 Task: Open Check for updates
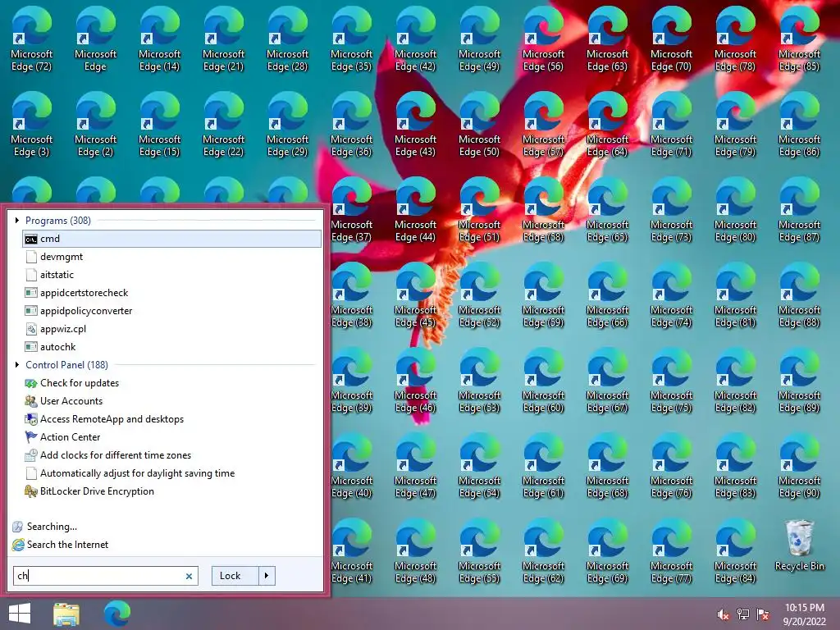171,383
